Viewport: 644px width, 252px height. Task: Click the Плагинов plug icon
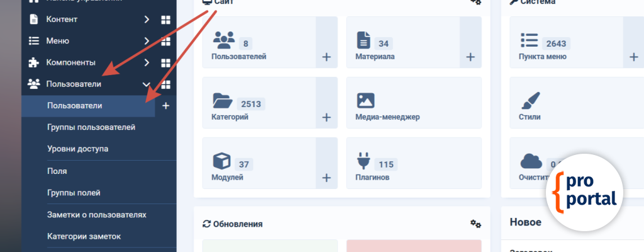[363, 161]
